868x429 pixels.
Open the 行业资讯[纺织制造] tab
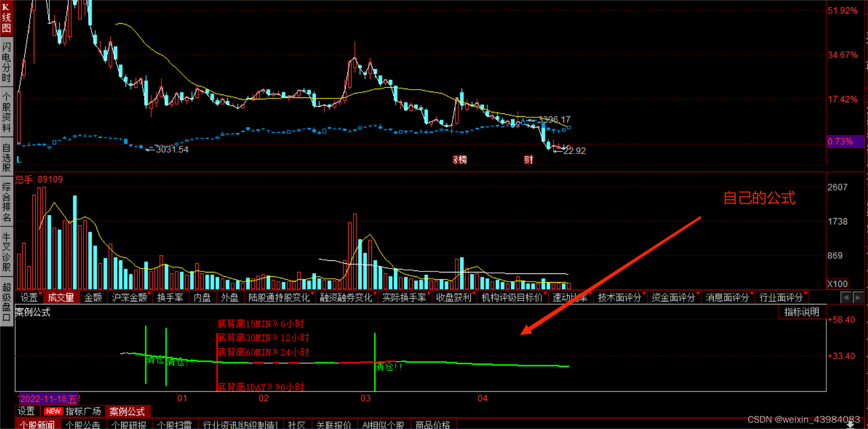pos(240,425)
